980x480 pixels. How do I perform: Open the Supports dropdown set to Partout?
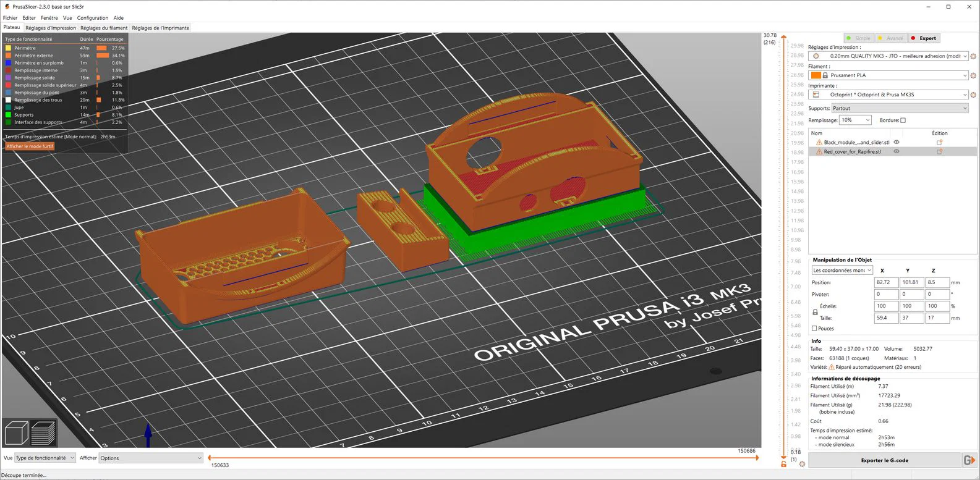pos(900,108)
